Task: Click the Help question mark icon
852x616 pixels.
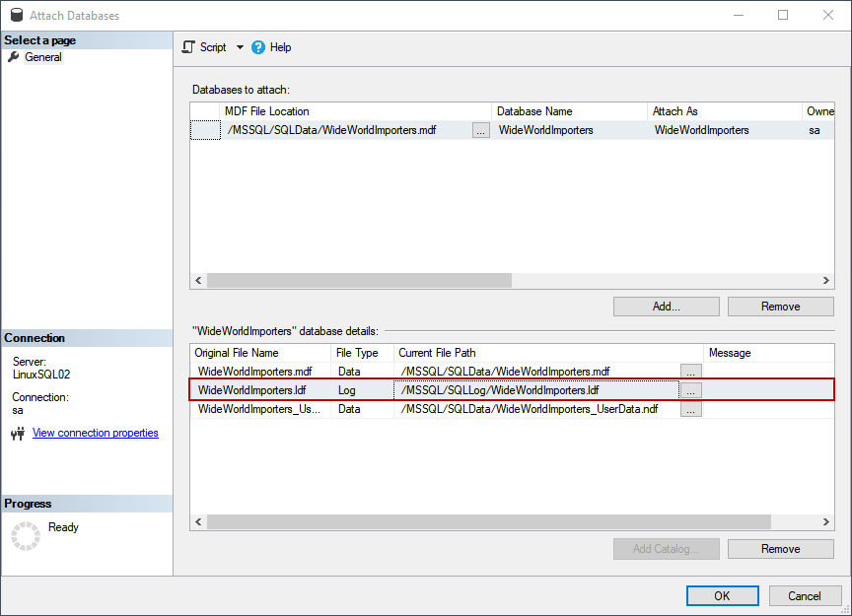Action: (x=258, y=47)
